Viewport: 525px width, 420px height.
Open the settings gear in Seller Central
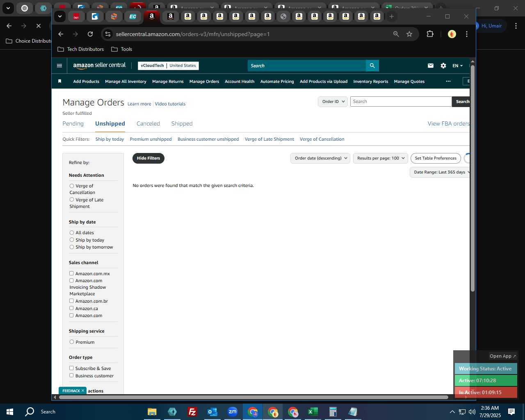click(x=443, y=66)
